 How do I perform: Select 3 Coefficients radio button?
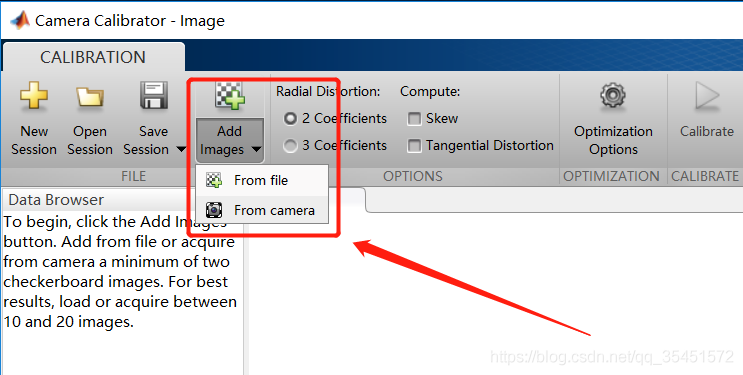(x=290, y=146)
